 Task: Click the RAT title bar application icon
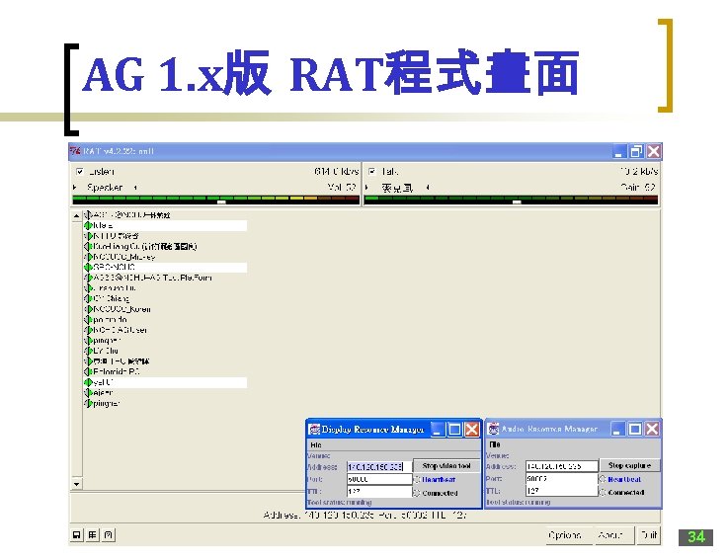coord(75,151)
